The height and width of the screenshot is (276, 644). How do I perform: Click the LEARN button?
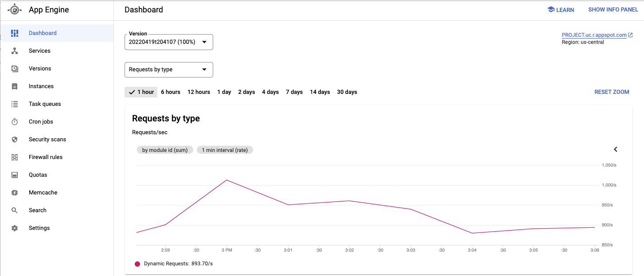pyautogui.click(x=561, y=10)
